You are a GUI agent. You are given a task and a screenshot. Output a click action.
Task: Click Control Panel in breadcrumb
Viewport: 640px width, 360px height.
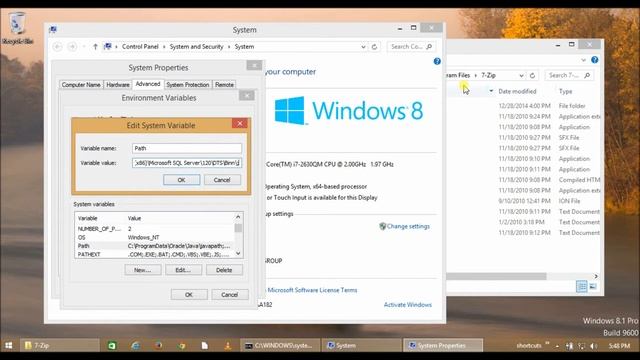140,47
